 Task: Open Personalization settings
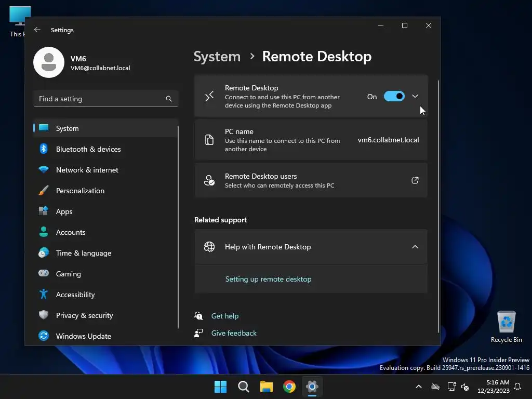click(x=105, y=191)
